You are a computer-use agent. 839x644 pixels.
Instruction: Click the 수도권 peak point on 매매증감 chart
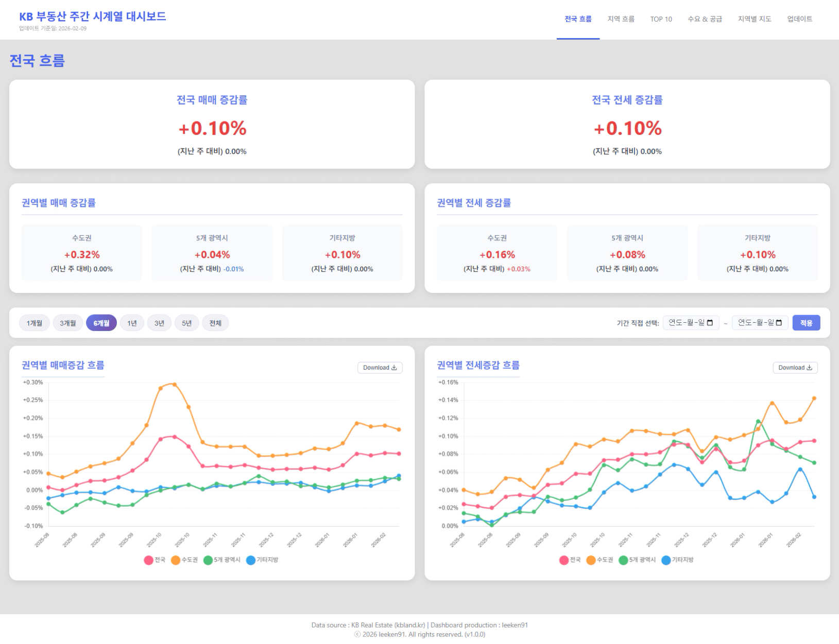[174, 385]
